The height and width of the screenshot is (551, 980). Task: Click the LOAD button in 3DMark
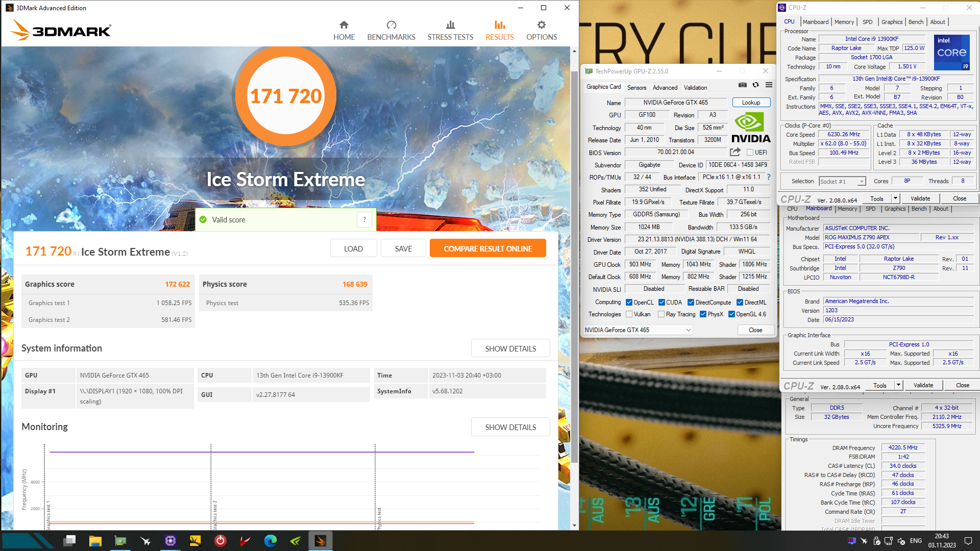click(x=353, y=248)
